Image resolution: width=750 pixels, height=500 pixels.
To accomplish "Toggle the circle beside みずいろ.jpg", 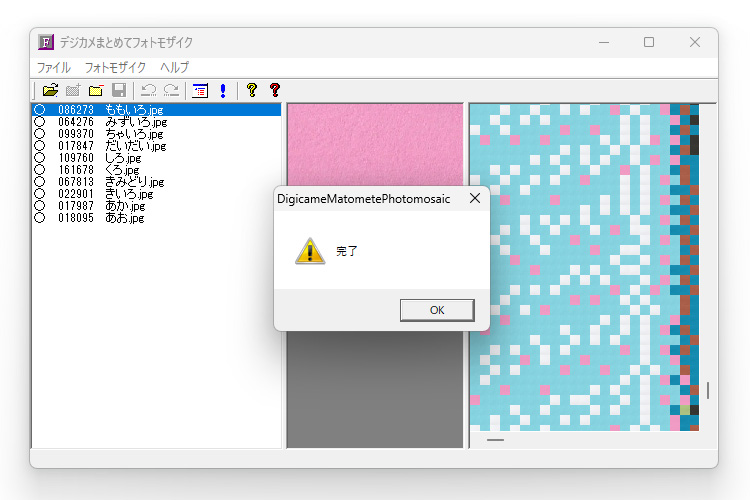I will (x=40, y=122).
